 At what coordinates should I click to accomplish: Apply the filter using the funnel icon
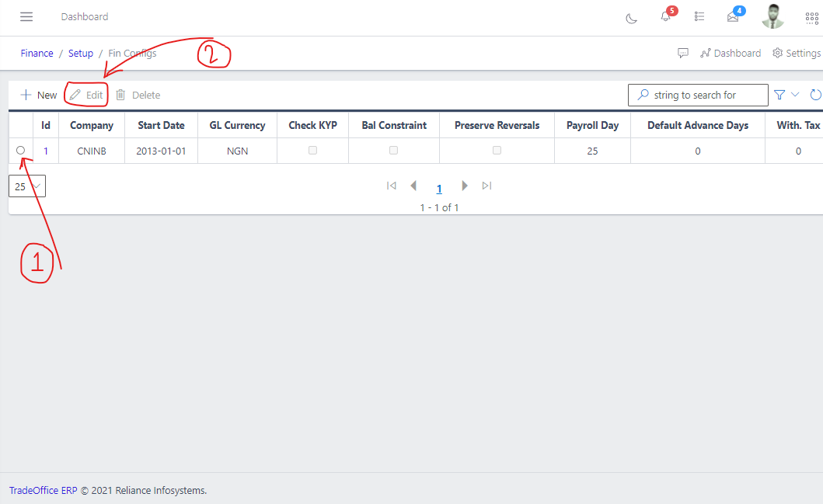pos(779,94)
